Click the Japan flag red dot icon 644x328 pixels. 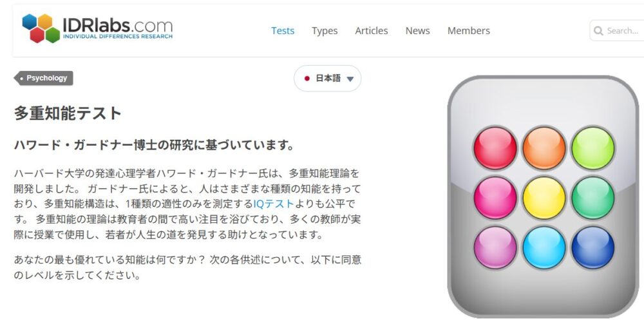[307, 79]
